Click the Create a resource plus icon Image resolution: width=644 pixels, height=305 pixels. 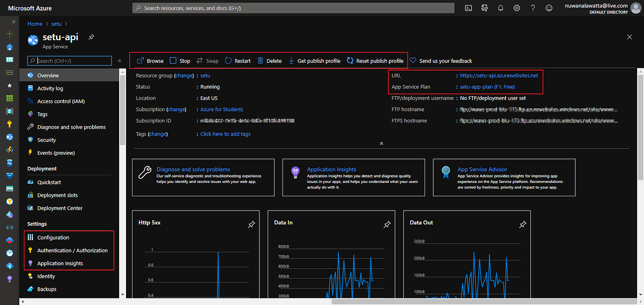10,34
